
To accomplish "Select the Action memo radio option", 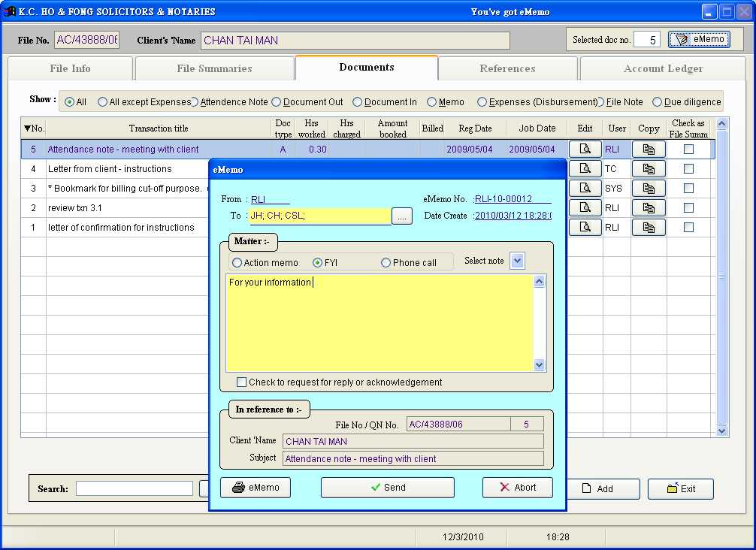I will 237,263.
